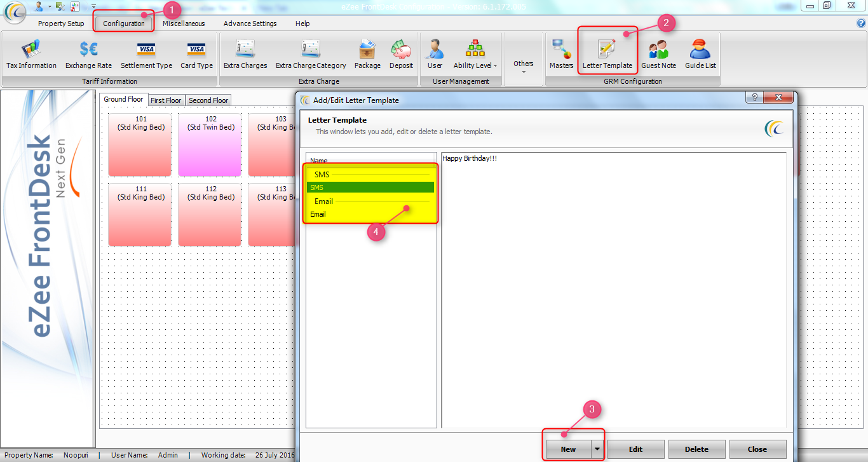
Task: Open the Package configuration
Action: pyautogui.click(x=367, y=55)
